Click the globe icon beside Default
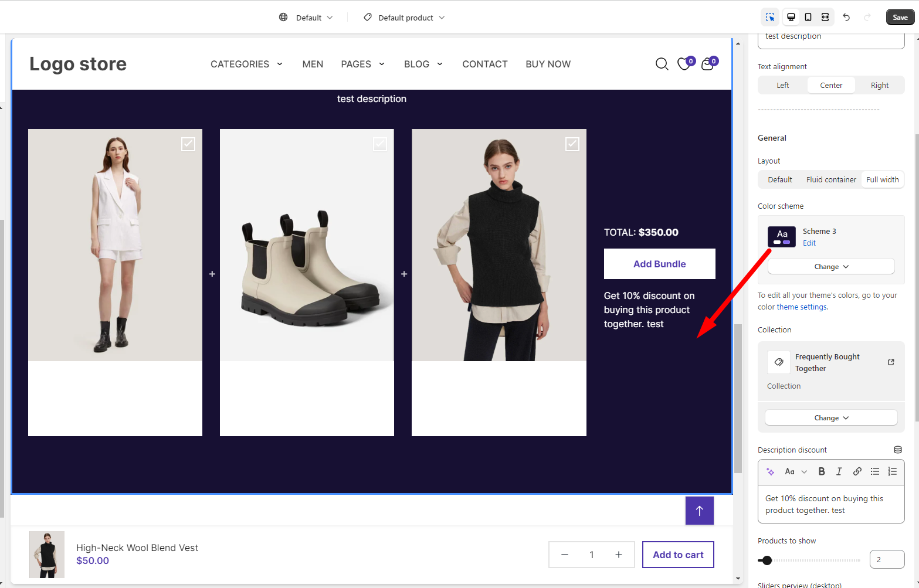Screen dimensions: 919x588 (x=283, y=17)
